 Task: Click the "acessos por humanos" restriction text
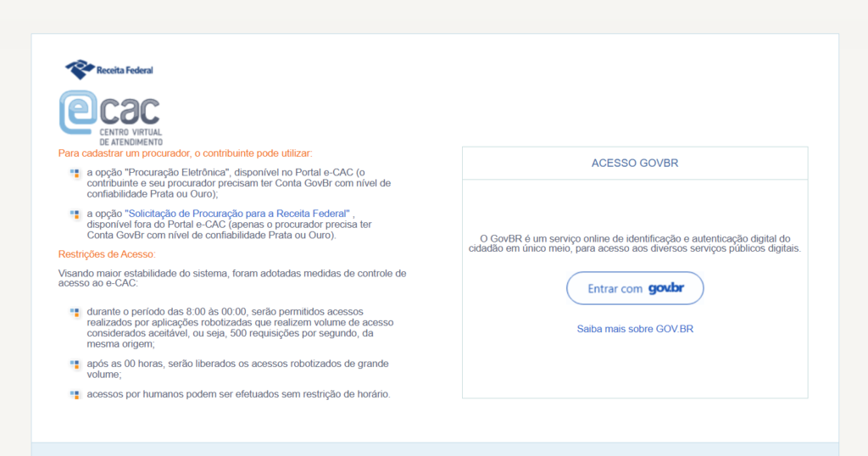(x=238, y=394)
